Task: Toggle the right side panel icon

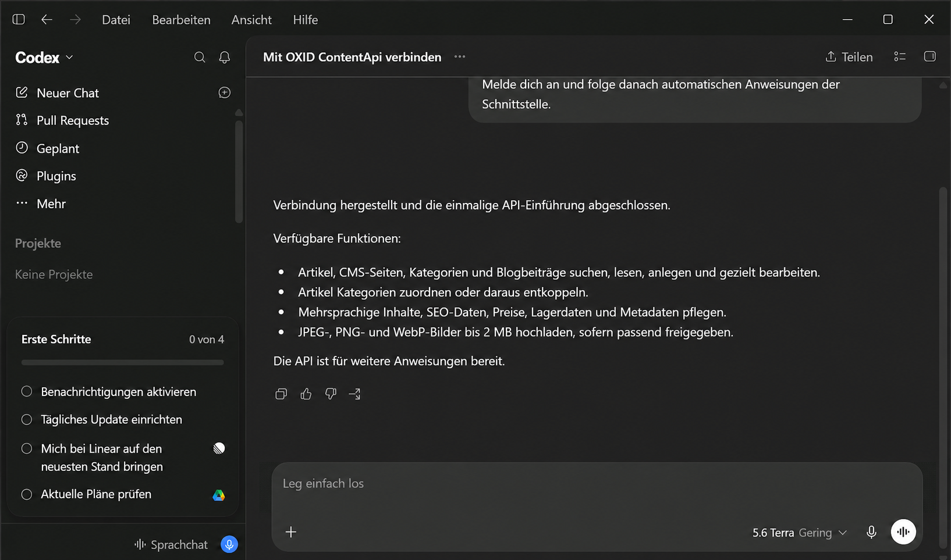Action: (x=930, y=56)
